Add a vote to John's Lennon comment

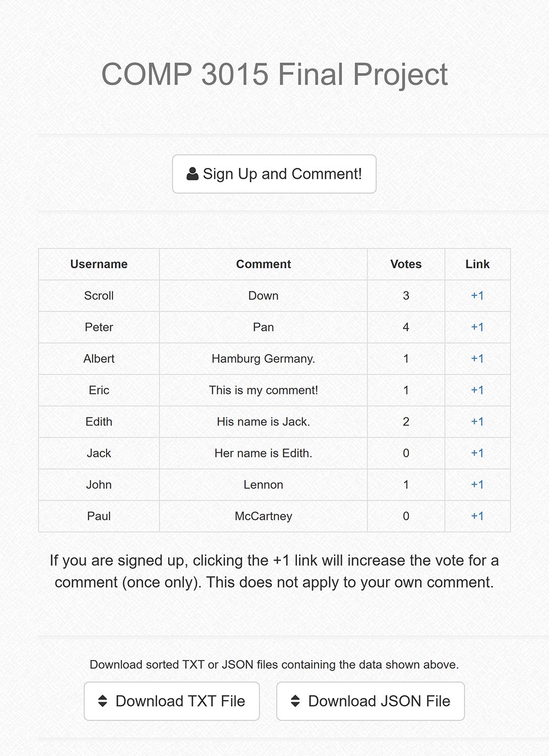point(477,485)
